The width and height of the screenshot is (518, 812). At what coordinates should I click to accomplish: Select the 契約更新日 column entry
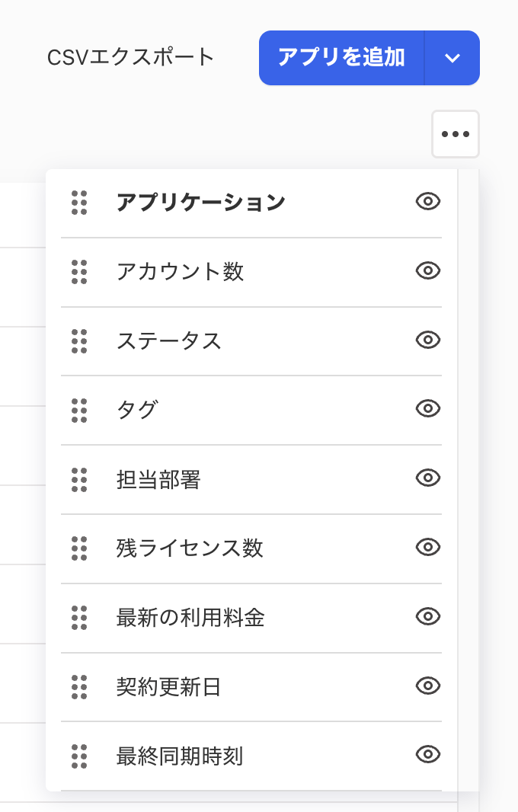(x=168, y=687)
